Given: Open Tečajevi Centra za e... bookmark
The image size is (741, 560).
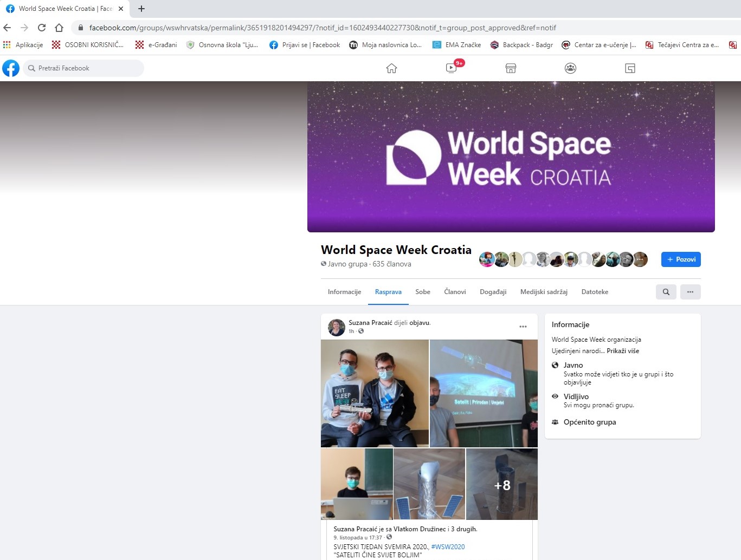Looking at the screenshot, I should (x=682, y=45).
